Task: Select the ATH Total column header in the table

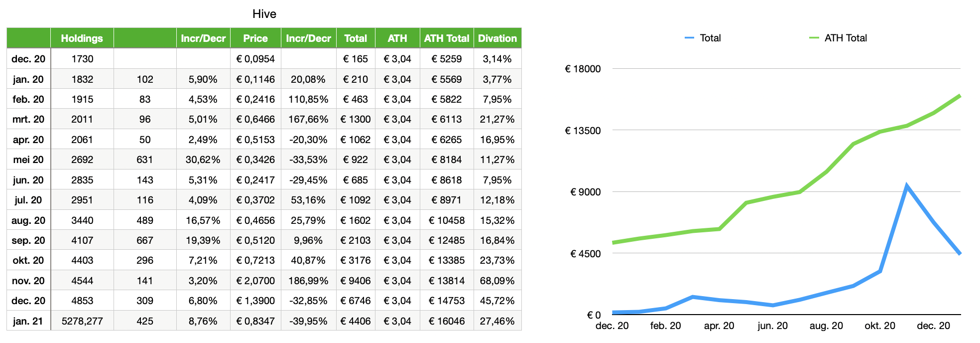Action: click(447, 38)
